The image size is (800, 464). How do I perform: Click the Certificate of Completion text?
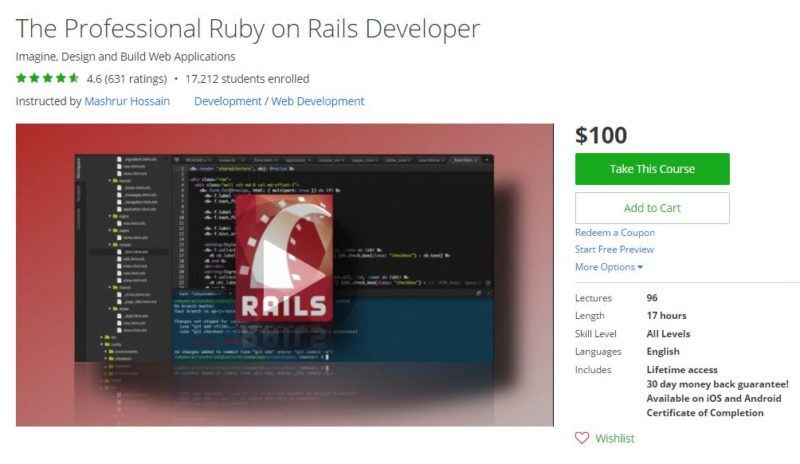click(705, 412)
